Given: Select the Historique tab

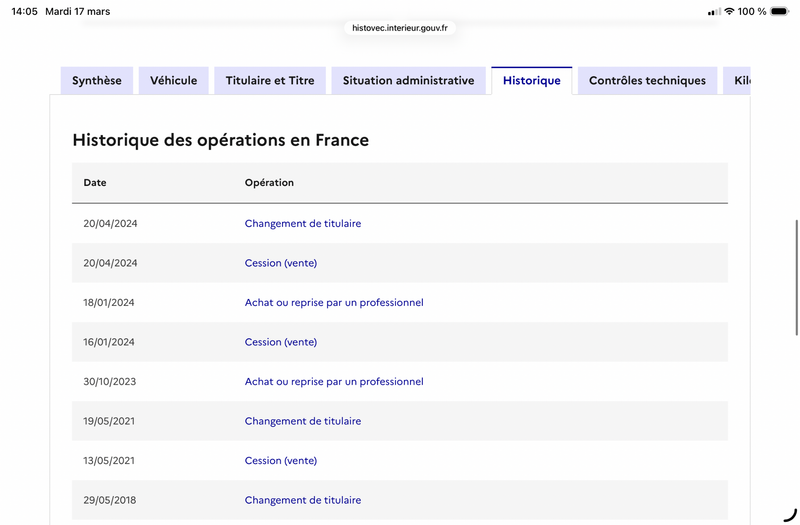Looking at the screenshot, I should [x=531, y=81].
